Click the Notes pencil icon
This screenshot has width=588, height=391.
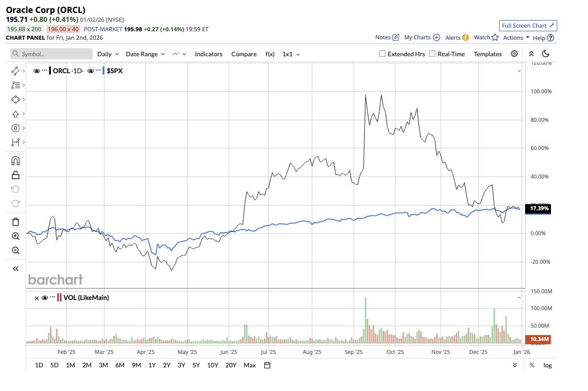click(396, 37)
